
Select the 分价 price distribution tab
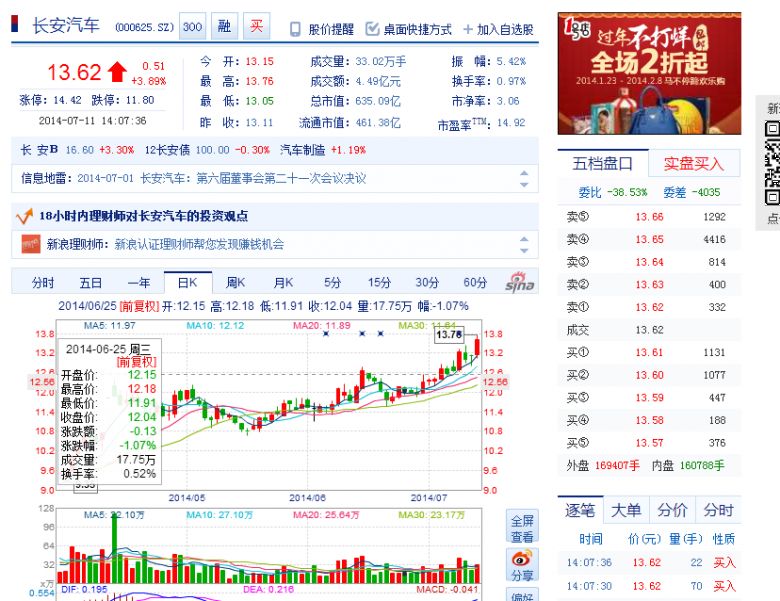pyautogui.click(x=672, y=510)
